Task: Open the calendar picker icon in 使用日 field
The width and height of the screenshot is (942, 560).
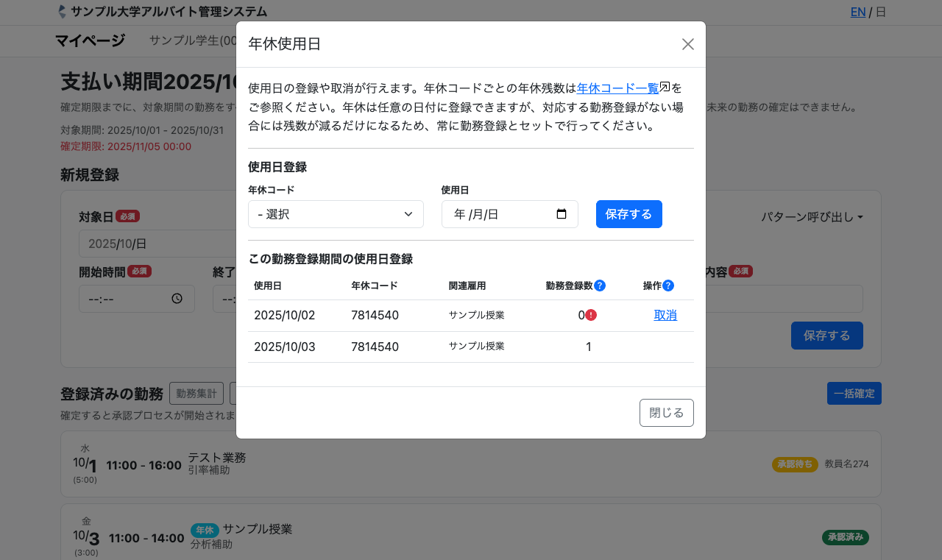Action: point(562,214)
